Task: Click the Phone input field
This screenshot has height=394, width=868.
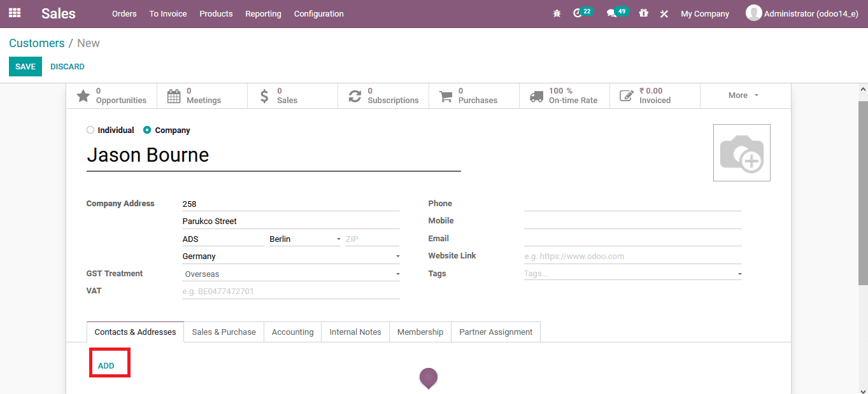Action: (633, 204)
